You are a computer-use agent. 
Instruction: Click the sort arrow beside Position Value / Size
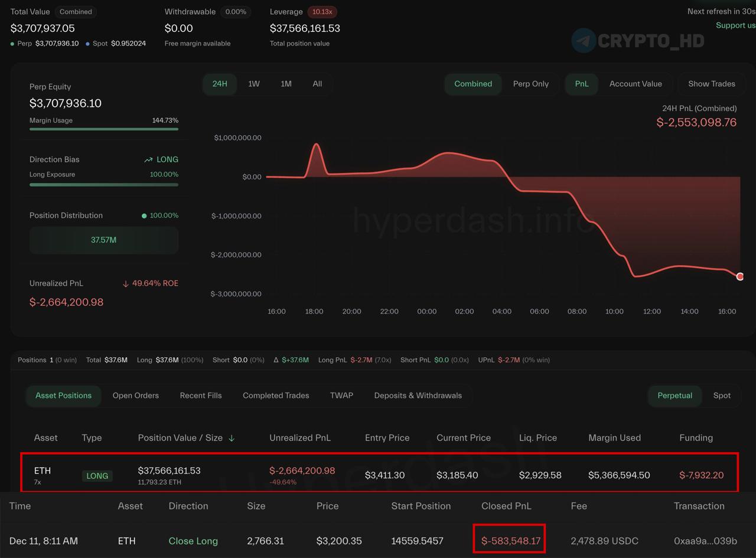pos(232,438)
